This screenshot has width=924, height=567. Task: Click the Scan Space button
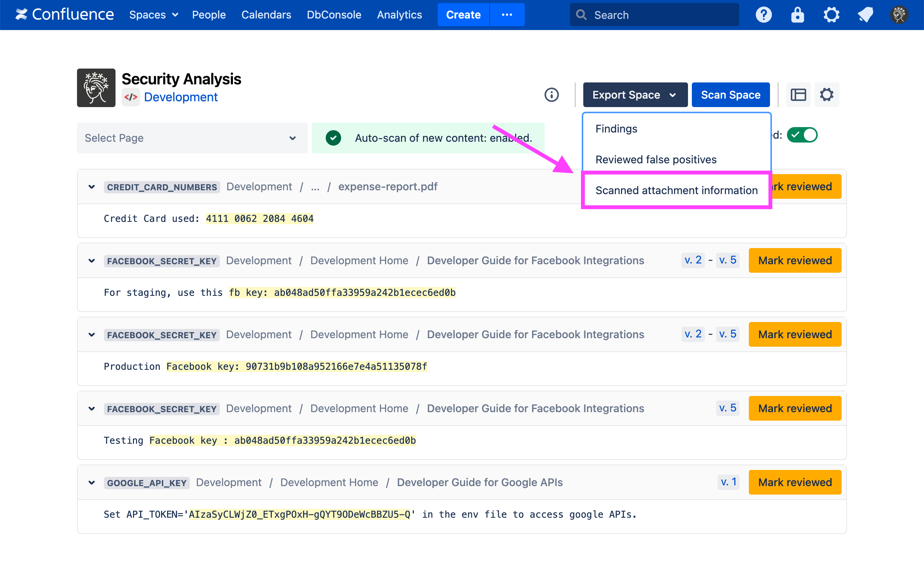pyautogui.click(x=730, y=95)
